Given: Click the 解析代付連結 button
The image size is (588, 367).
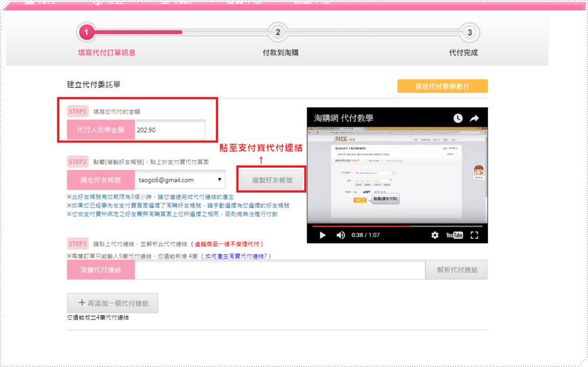Looking at the screenshot, I should tap(457, 269).
